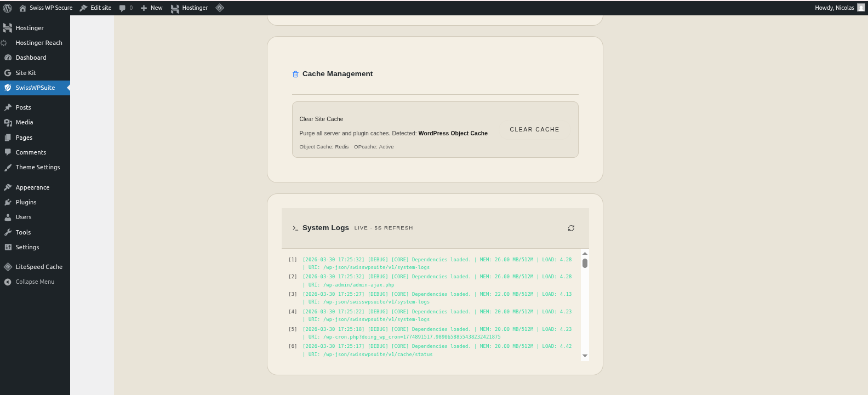Expand the New content dropdown
Viewport: 868px width, 395px height.
152,8
